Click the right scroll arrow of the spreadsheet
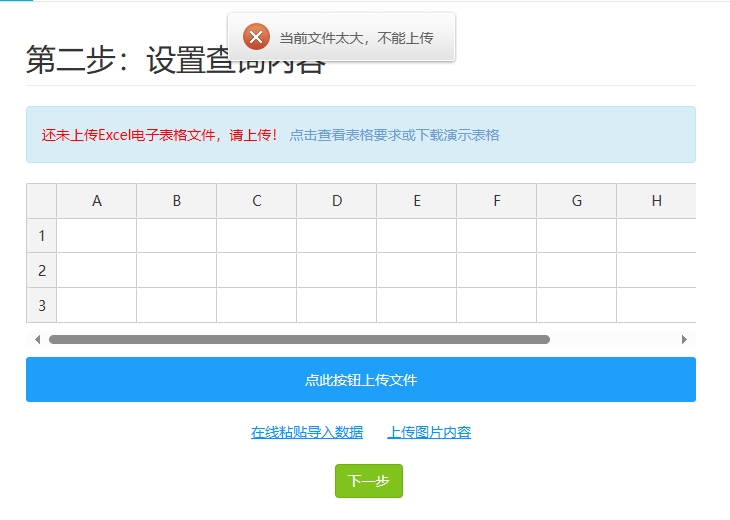The image size is (730, 520). point(684,339)
